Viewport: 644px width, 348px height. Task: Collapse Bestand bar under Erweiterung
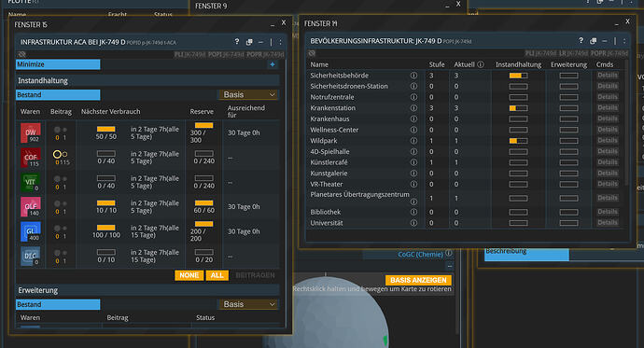pyautogui.click(x=58, y=304)
